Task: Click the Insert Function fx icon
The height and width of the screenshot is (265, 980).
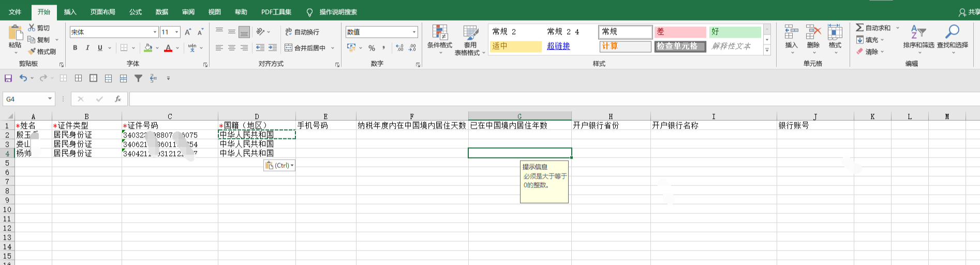Action: 118,99
